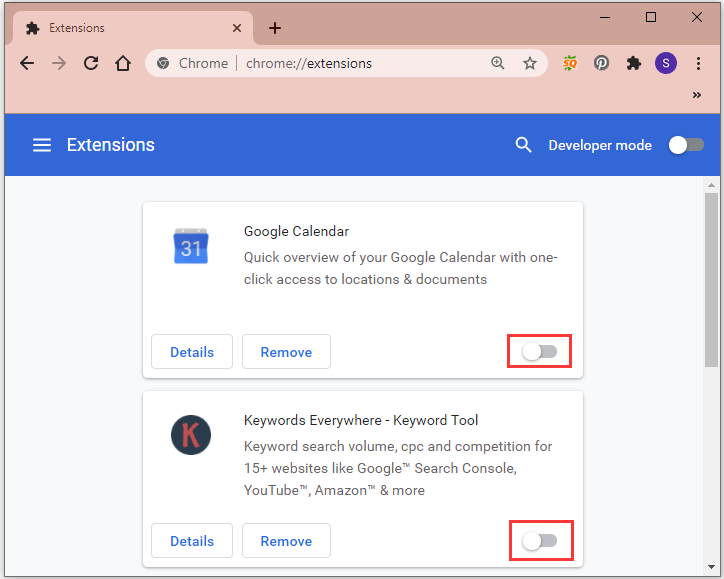The width and height of the screenshot is (724, 579).
Task: Reload the extensions page
Action: (x=91, y=63)
